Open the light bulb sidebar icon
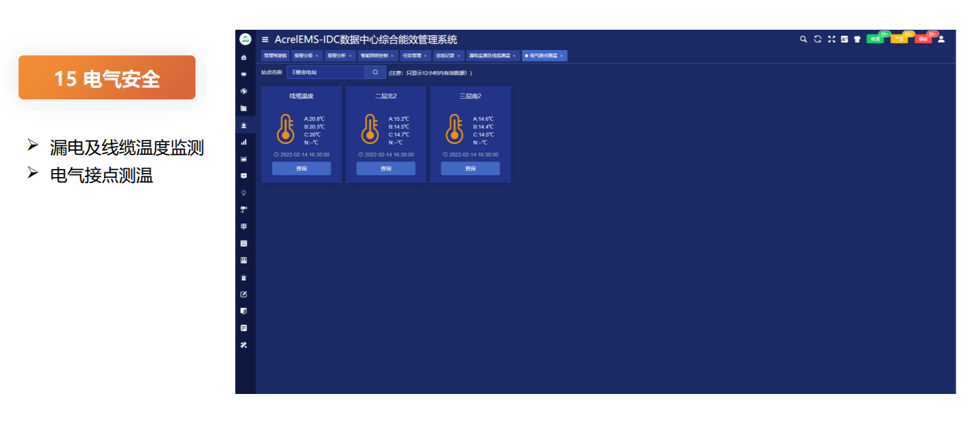The height and width of the screenshot is (446, 980). (244, 193)
